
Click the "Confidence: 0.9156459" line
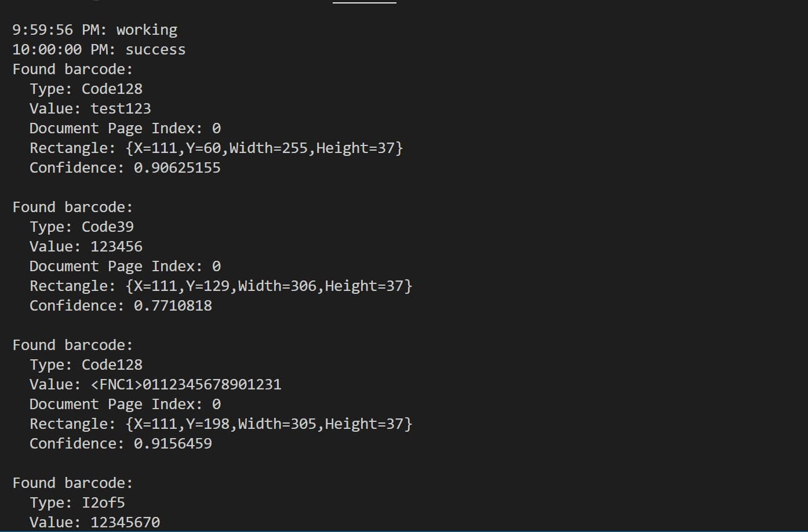[121, 443]
